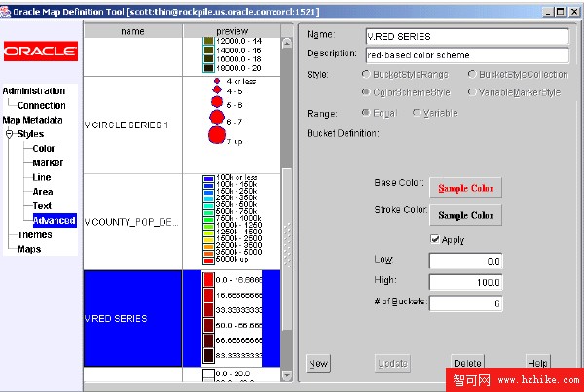Click the red series preview thumbnail
This screenshot has height=392, width=584.
(x=232, y=319)
